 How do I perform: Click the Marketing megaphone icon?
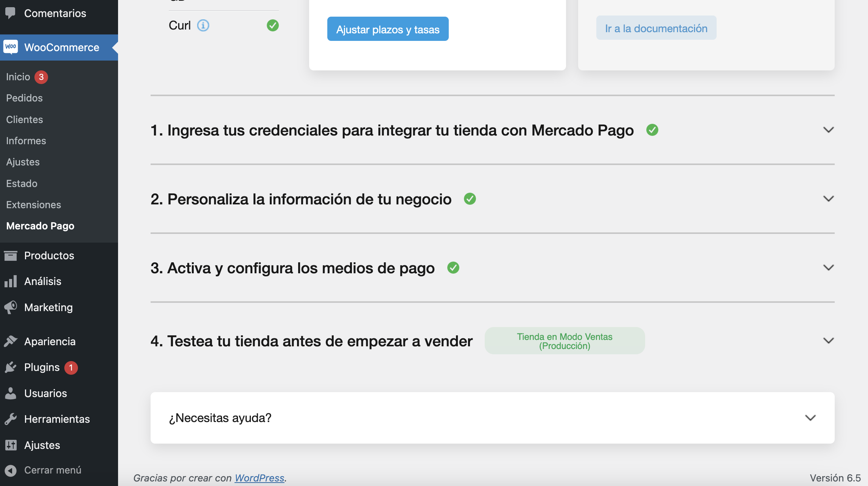(11, 307)
